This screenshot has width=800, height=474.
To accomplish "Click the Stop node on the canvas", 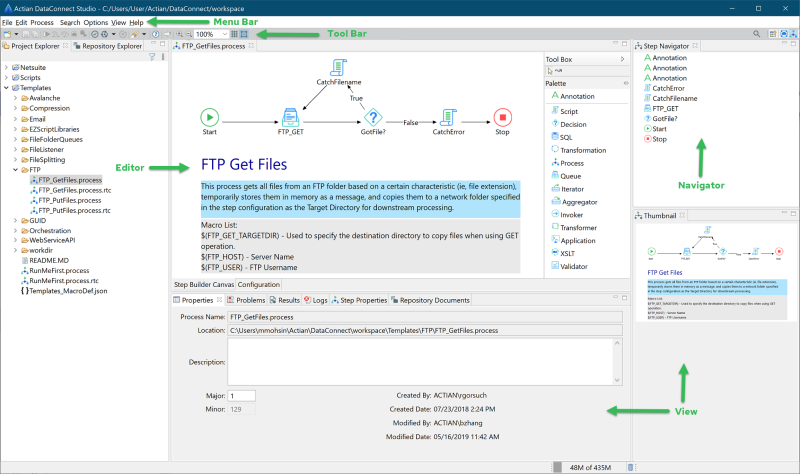I will click(x=502, y=116).
